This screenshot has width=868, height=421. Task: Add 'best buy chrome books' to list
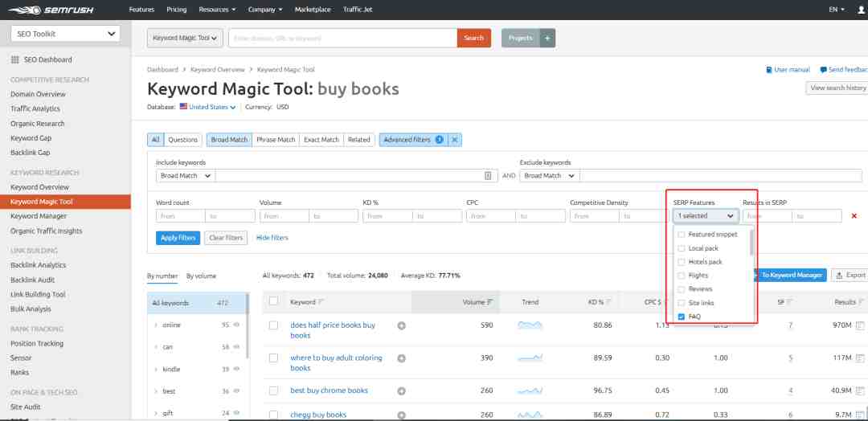tap(401, 391)
